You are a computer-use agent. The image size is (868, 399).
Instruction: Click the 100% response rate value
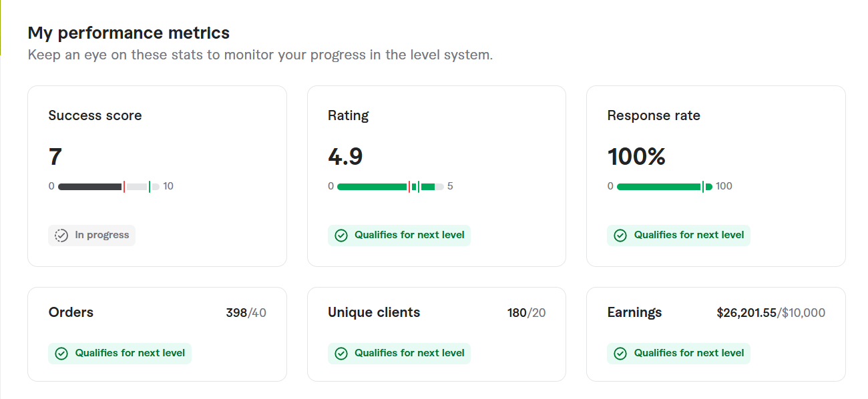click(x=636, y=157)
